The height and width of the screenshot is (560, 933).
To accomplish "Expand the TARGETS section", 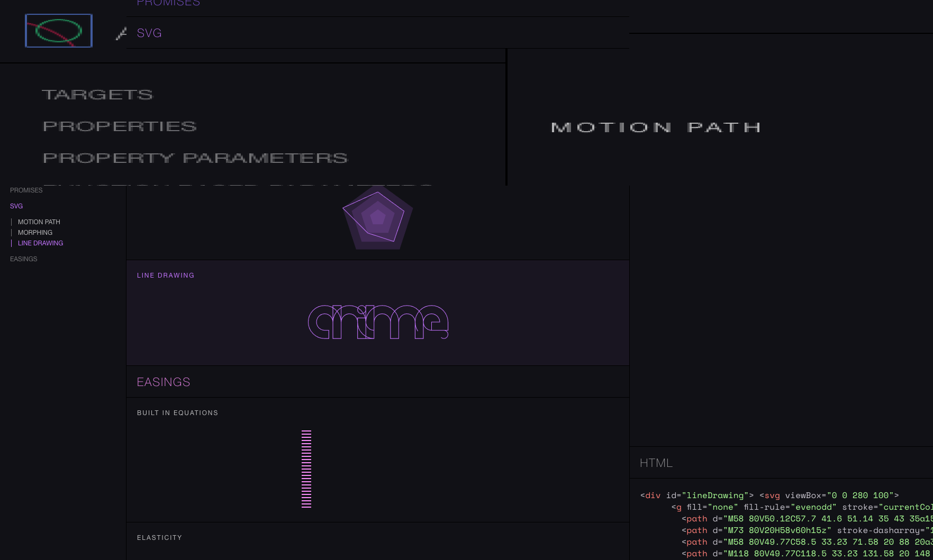I will click(97, 94).
